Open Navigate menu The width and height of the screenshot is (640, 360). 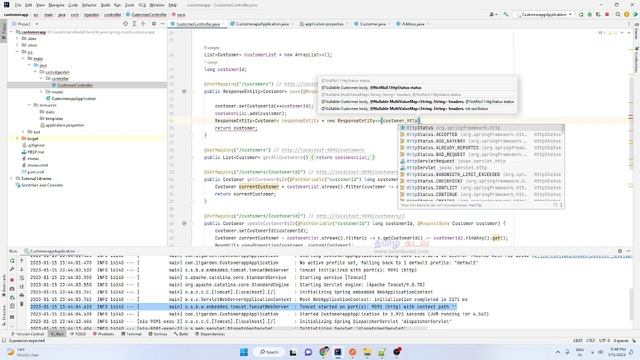(x=56, y=5)
